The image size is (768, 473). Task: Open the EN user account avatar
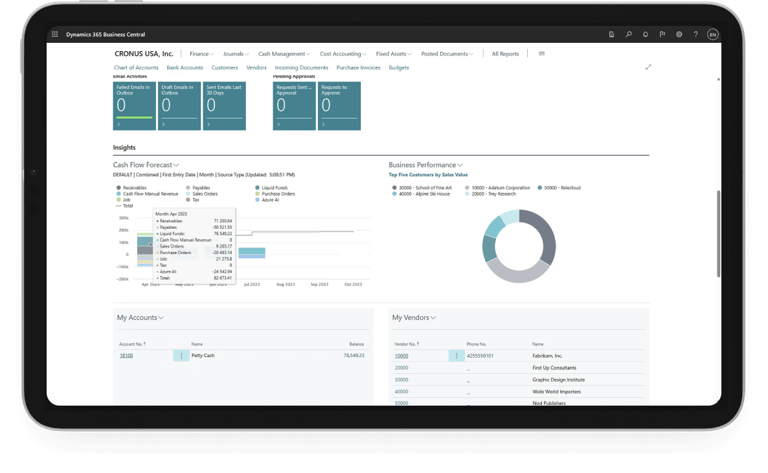[x=713, y=34]
